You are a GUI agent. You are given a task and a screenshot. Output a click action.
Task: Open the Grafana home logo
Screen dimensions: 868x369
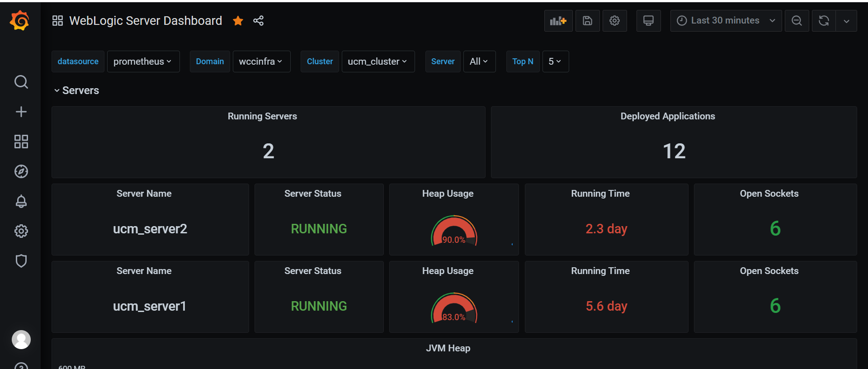point(20,21)
